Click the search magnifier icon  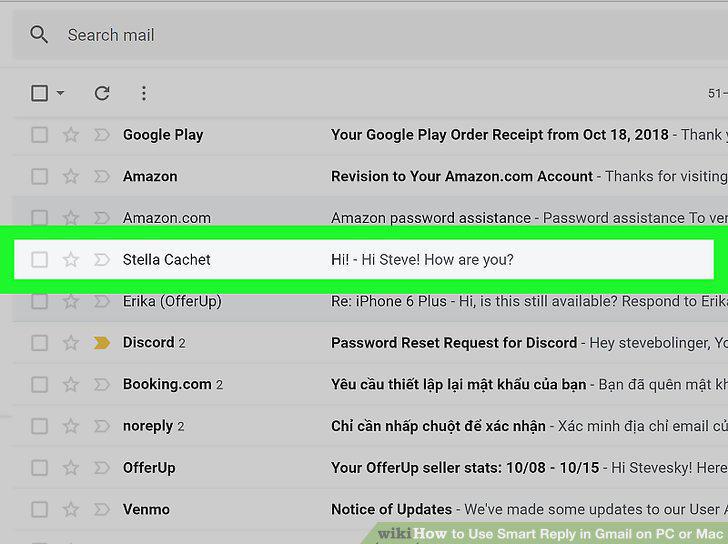point(39,34)
